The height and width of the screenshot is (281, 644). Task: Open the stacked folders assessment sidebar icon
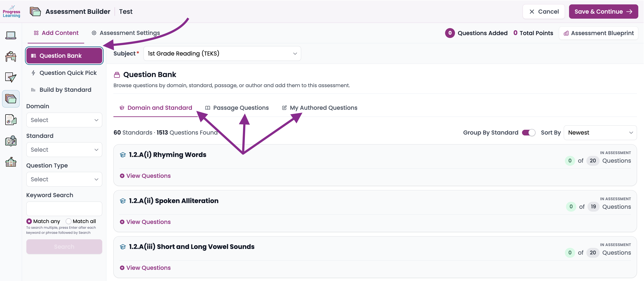pyautogui.click(x=11, y=99)
